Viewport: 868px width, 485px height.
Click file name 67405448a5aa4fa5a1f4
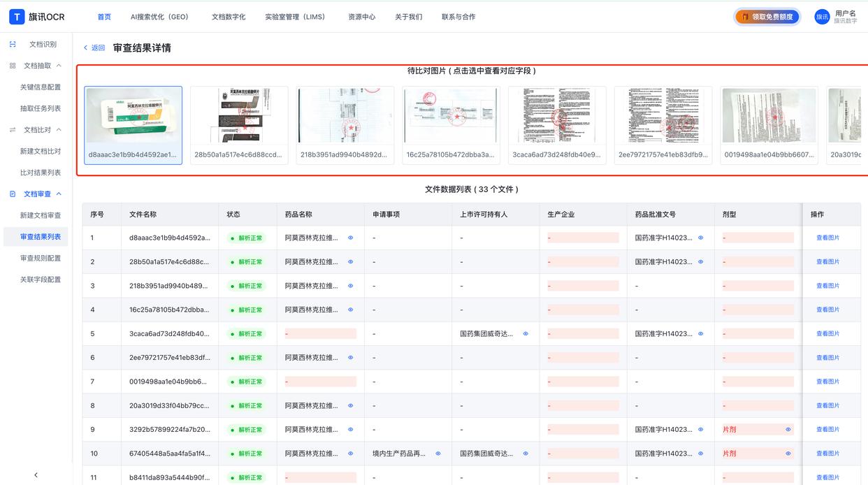(170, 454)
